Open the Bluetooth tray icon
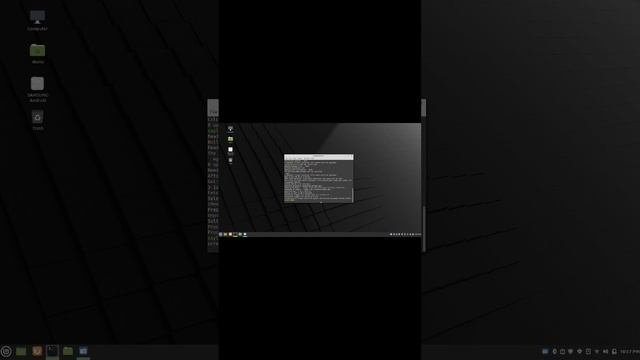Viewport: 640px width, 360px height. tap(554, 351)
